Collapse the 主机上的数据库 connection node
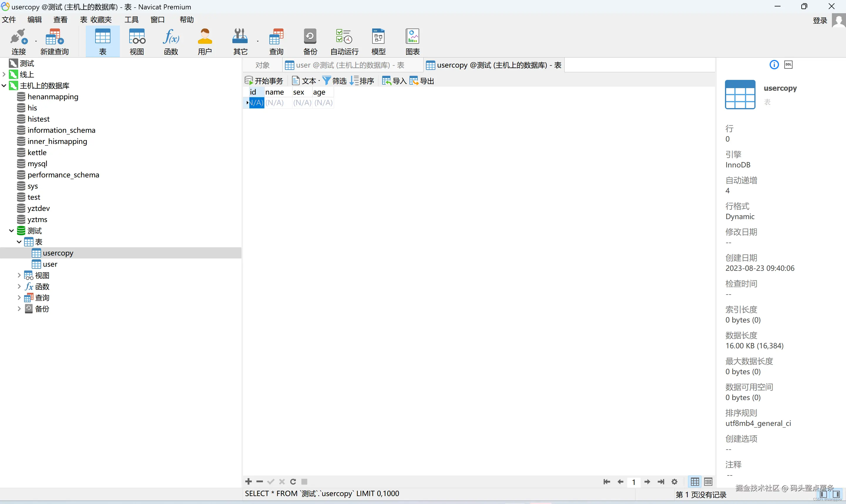This screenshot has width=846, height=504. pyautogui.click(x=4, y=85)
